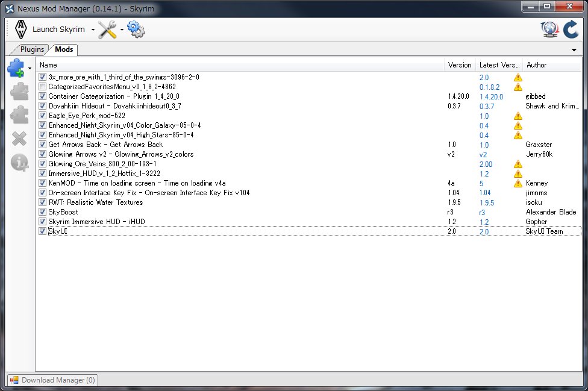Toggle Container Categorization mod checkbox
Image resolution: width=588 pixels, height=391 pixels.
pyautogui.click(x=42, y=96)
